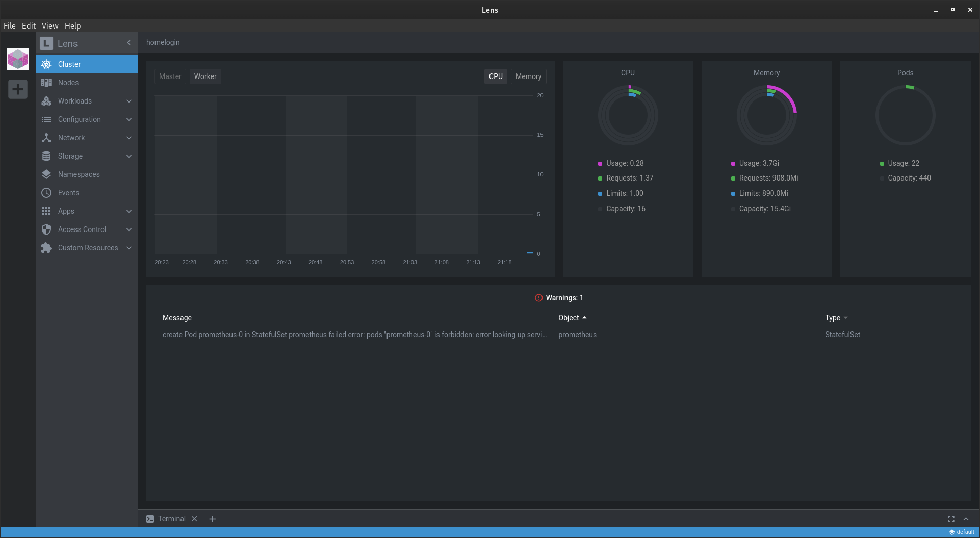This screenshot has height=538, width=980.
Task: Open the homelogin cluster icon in the left rail
Action: pyautogui.click(x=18, y=59)
